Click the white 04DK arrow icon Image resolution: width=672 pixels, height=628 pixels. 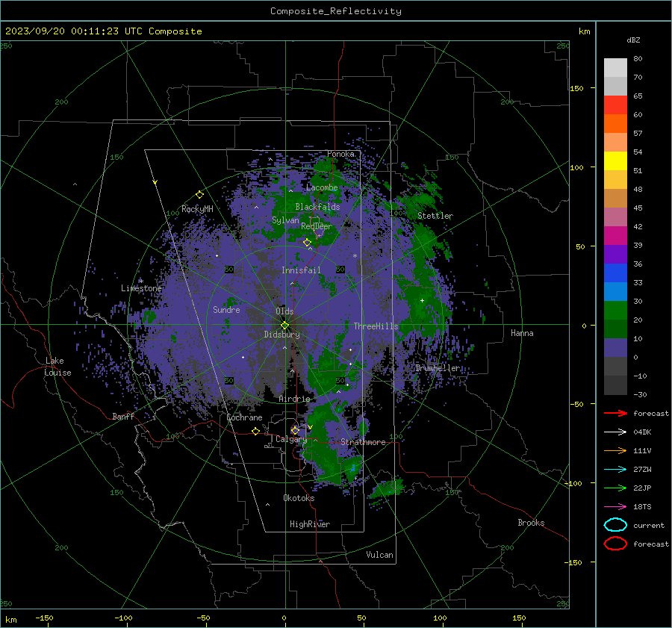click(x=615, y=432)
